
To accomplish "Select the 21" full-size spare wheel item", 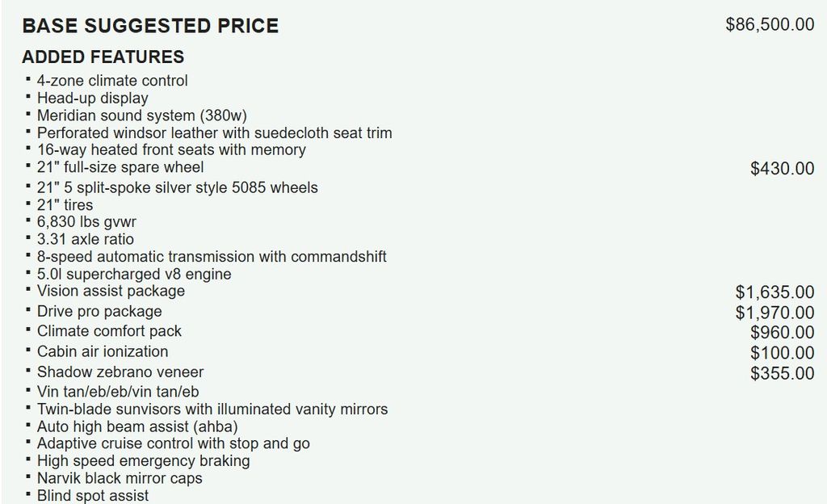I will tap(120, 168).
